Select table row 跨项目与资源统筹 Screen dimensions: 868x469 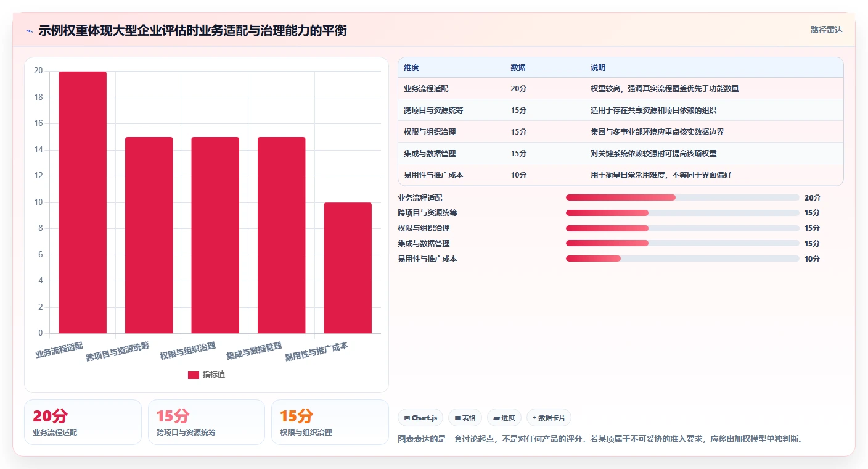point(621,110)
